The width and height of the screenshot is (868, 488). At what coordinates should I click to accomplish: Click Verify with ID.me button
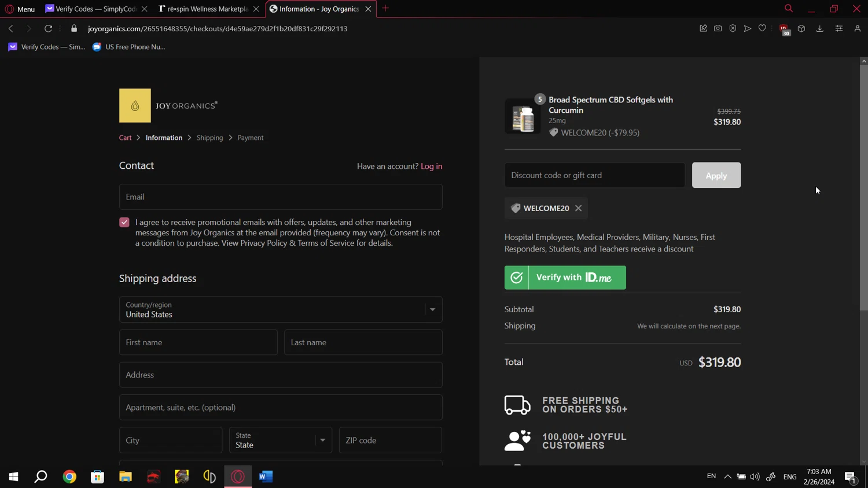click(565, 278)
